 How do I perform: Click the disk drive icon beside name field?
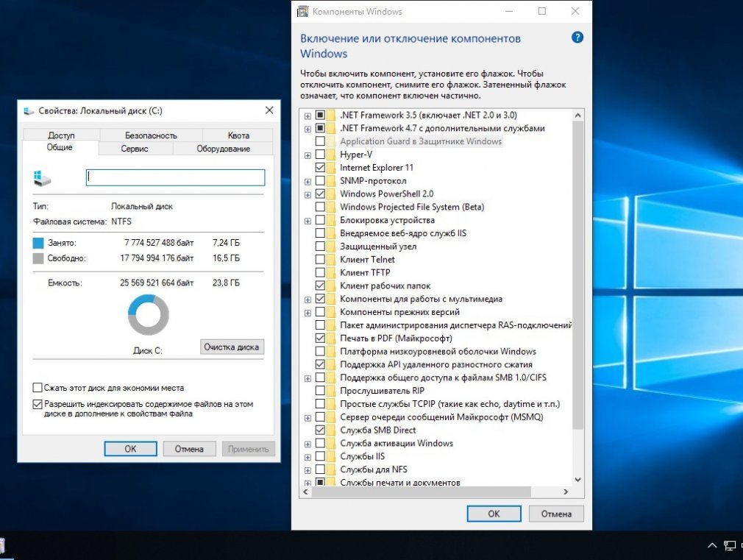[42, 178]
